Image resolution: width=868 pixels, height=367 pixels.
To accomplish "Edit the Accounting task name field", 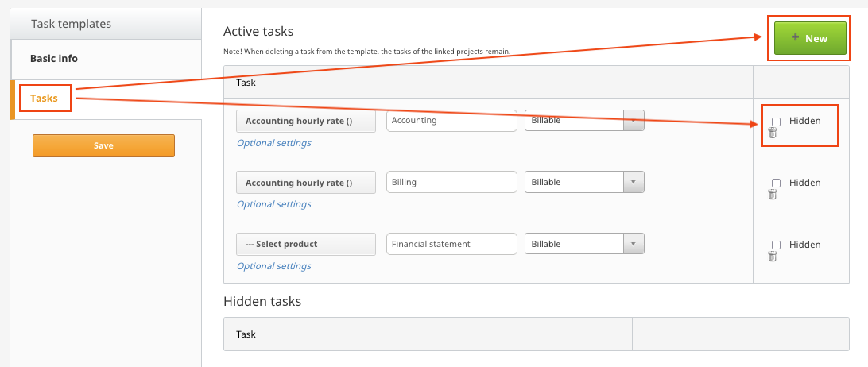I will (x=451, y=121).
